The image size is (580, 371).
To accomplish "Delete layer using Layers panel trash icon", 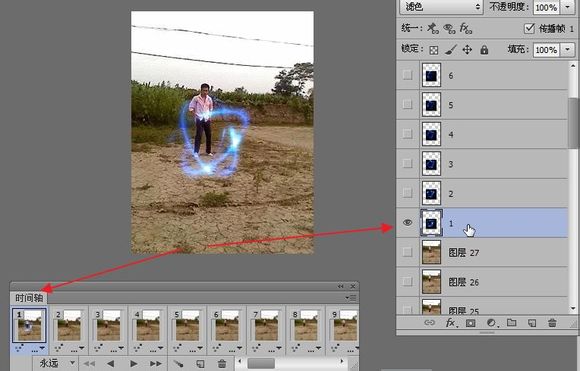I will pos(552,323).
